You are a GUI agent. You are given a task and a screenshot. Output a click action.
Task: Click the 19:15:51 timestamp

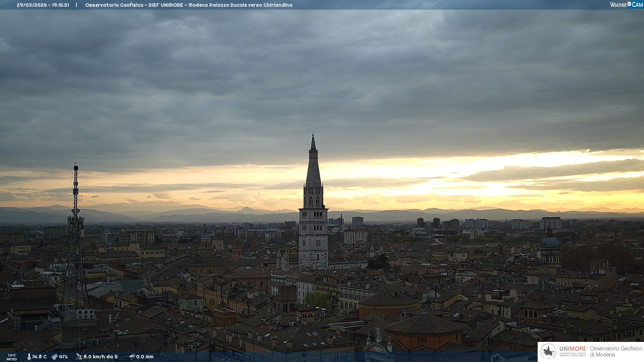[60, 5]
